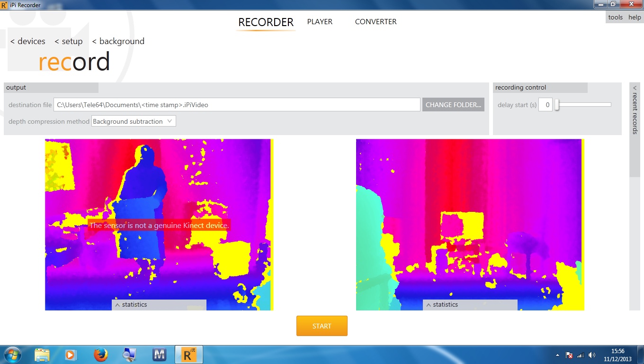
Task: Open the Windows Start menu
Action: (x=12, y=355)
